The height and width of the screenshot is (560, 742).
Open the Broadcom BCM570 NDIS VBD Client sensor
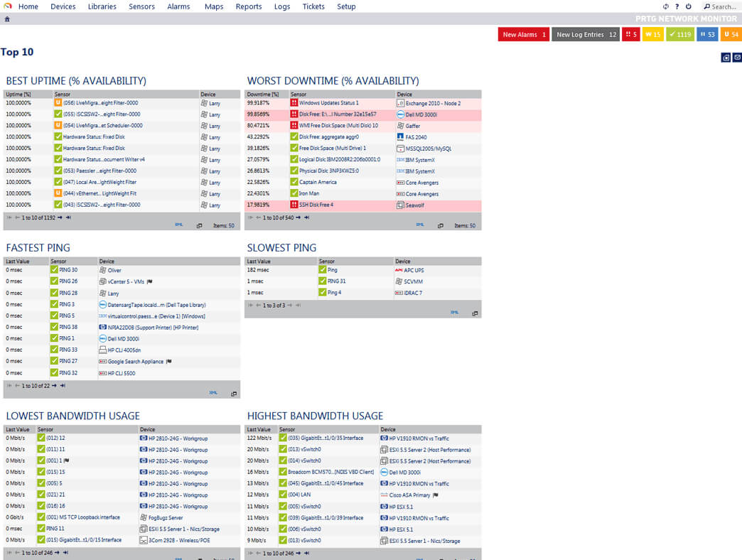pyautogui.click(x=330, y=472)
